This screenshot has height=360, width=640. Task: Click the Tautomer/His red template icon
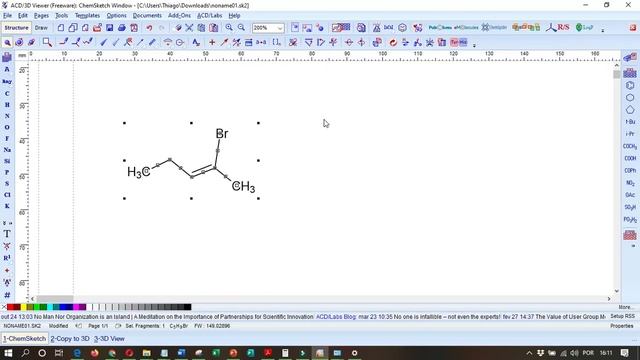(x=458, y=42)
